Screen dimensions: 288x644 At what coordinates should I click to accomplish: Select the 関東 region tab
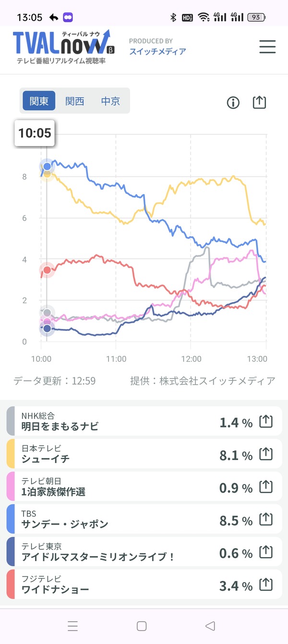click(39, 101)
